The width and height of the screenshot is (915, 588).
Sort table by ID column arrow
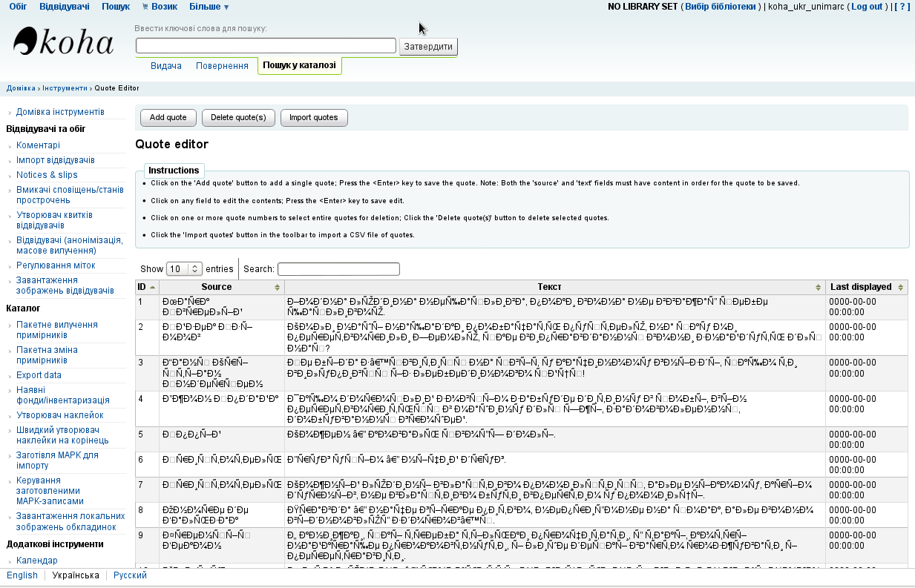point(153,287)
